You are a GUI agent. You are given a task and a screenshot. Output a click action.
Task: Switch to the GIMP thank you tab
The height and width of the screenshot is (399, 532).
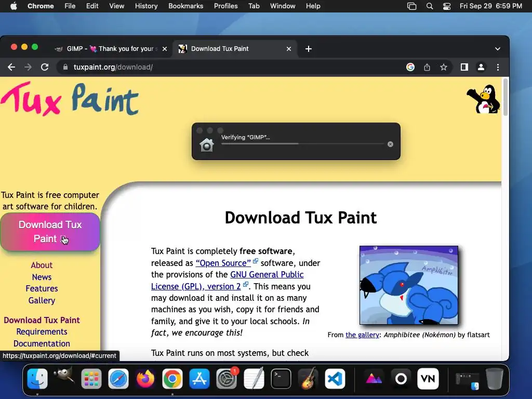[x=111, y=49]
